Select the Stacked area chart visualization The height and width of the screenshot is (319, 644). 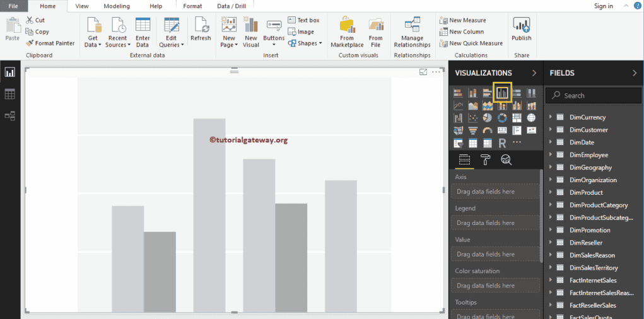click(x=488, y=105)
